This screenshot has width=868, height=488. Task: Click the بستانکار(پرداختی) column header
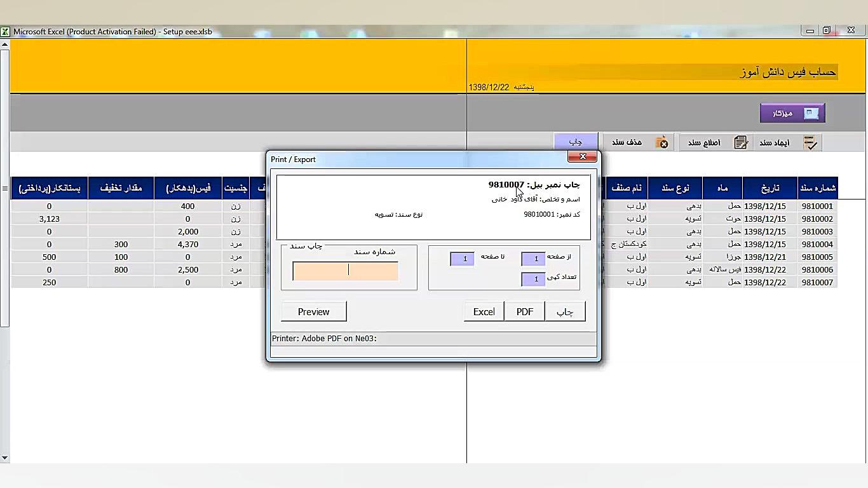tap(50, 188)
